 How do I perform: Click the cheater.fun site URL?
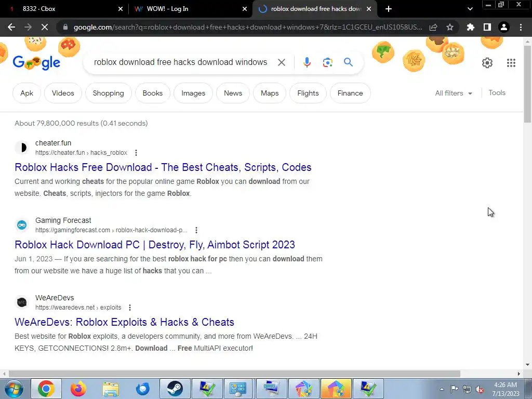[81, 153]
